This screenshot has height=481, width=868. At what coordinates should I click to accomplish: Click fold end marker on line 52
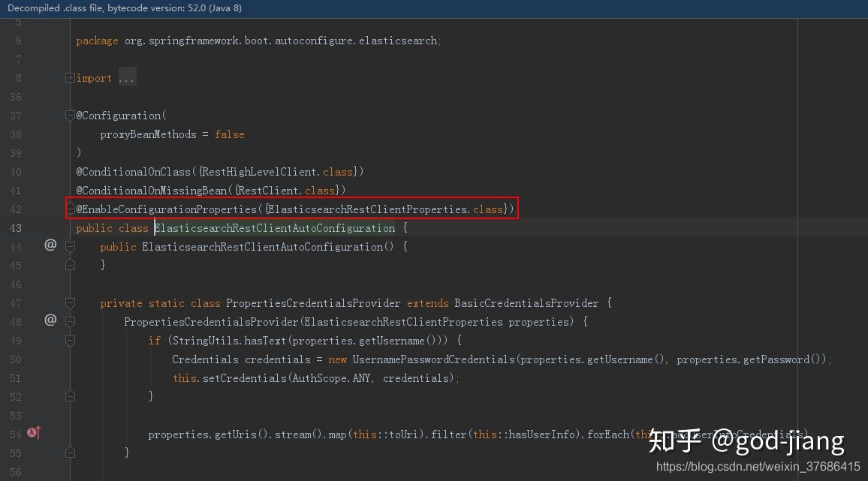pos(70,396)
